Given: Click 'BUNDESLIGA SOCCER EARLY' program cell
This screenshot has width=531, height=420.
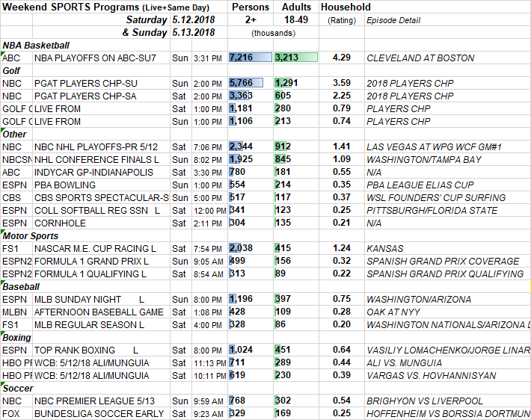Looking at the screenshot, I should [x=99, y=413].
